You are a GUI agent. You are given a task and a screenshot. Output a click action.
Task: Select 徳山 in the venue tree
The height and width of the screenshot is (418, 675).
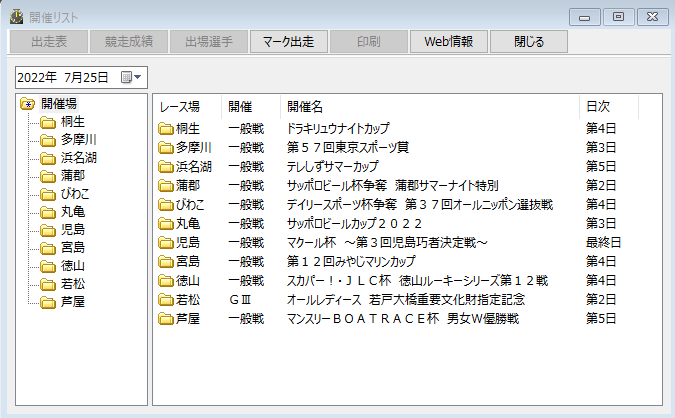point(73,266)
